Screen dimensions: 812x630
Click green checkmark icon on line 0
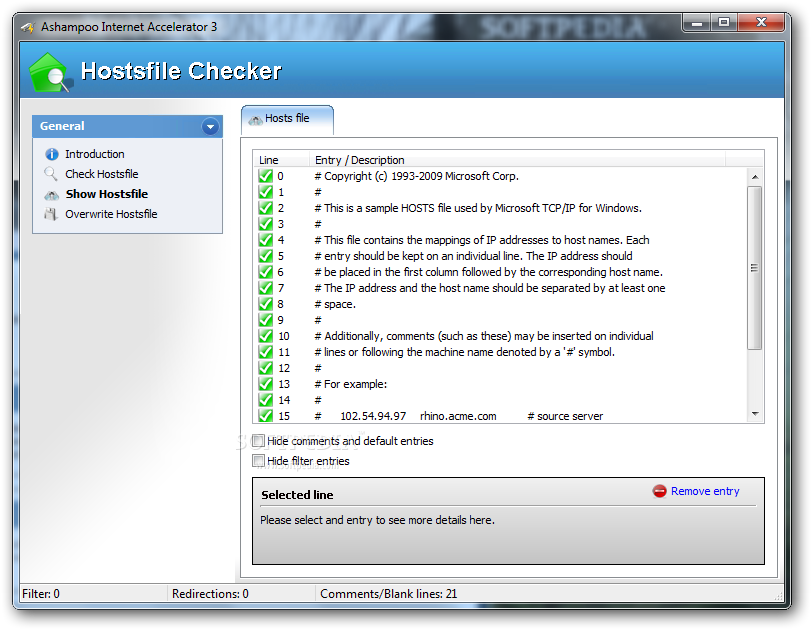point(266,176)
